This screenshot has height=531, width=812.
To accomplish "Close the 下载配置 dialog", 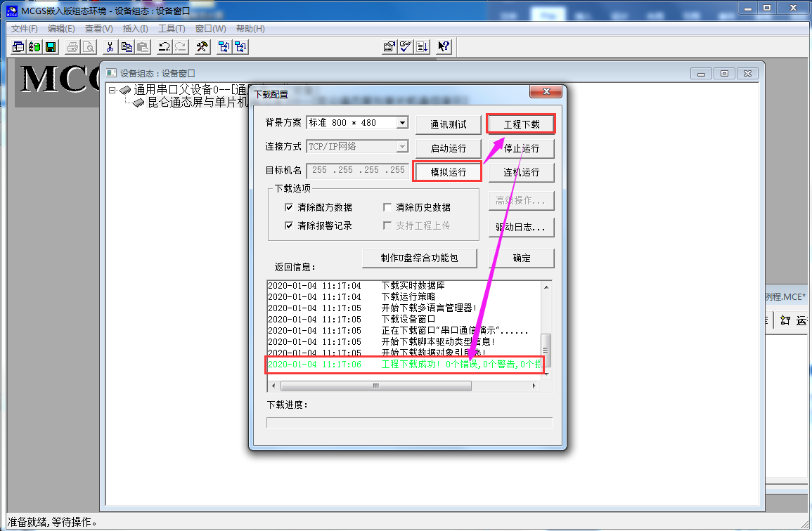I will coord(546,91).
